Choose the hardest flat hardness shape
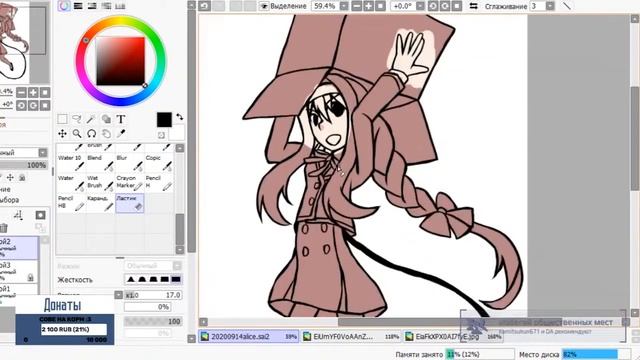 coord(176,280)
